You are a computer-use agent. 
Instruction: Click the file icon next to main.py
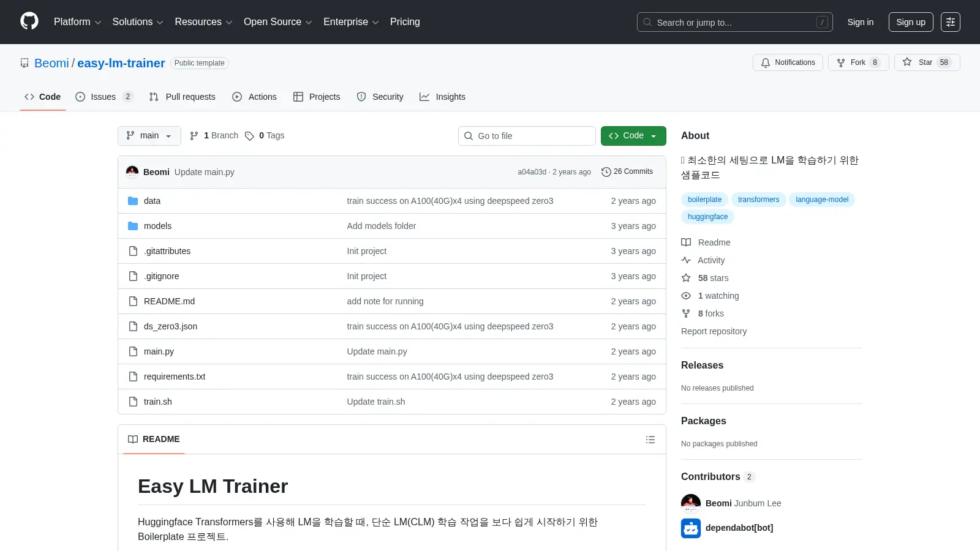pos(133,351)
